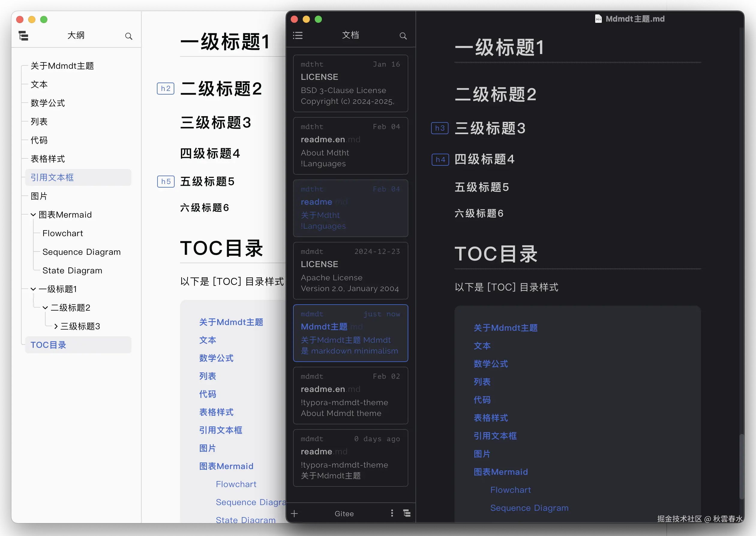Select 引用文本框 in the outline list
This screenshot has width=756, height=536.
pyautogui.click(x=52, y=178)
